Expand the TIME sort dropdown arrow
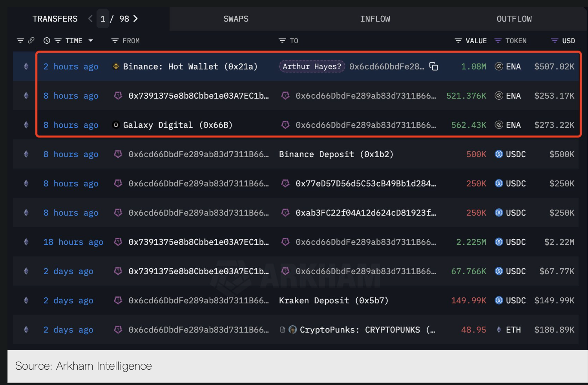Image resolution: width=588 pixels, height=385 pixels. click(91, 40)
